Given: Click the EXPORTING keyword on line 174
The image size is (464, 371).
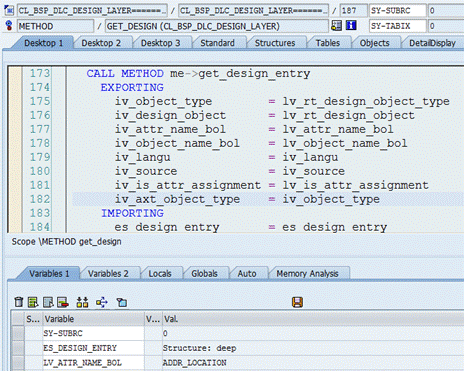Looking at the screenshot, I should point(132,87).
